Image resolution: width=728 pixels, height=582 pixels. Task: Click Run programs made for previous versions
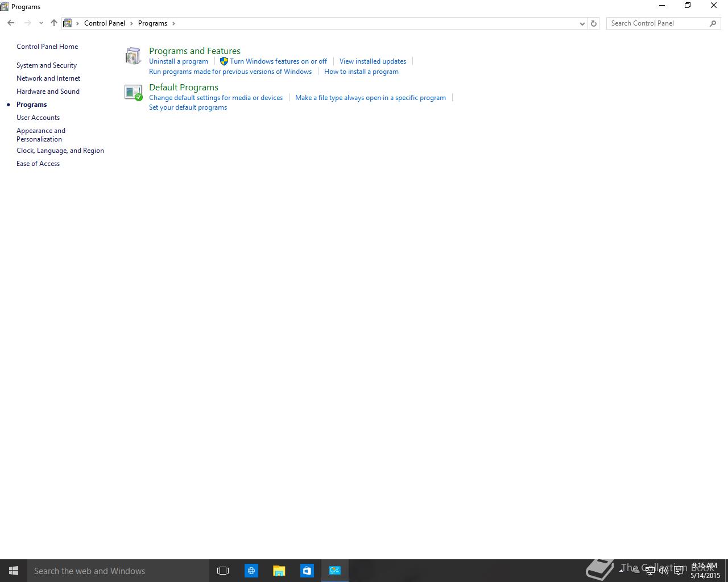click(230, 72)
